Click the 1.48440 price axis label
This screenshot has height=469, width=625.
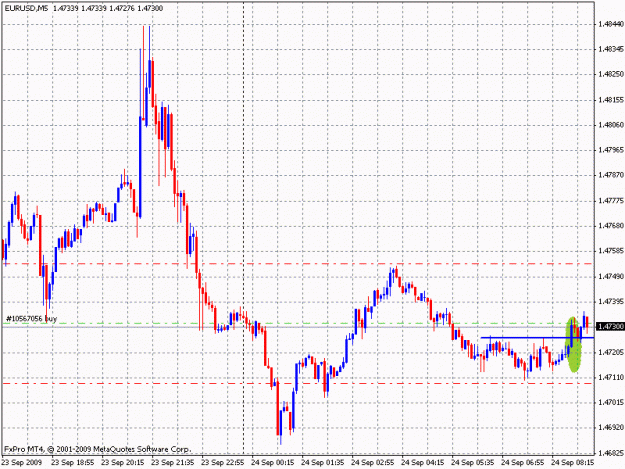pyautogui.click(x=611, y=24)
